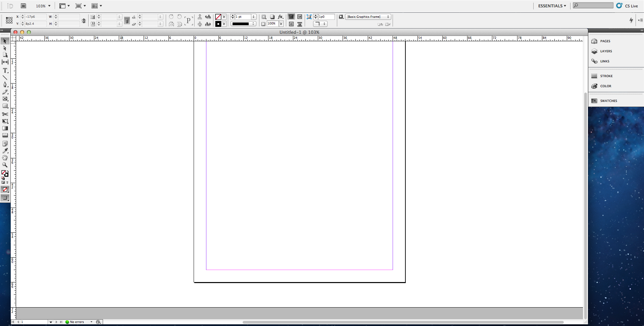Viewport: 644px width, 326px height.
Task: Choose the Hand tool
Action: click(5, 158)
